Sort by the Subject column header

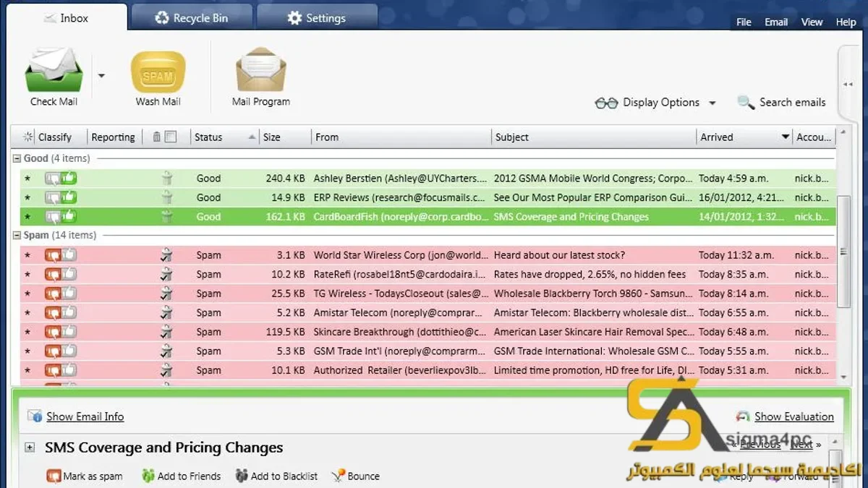tap(593, 137)
